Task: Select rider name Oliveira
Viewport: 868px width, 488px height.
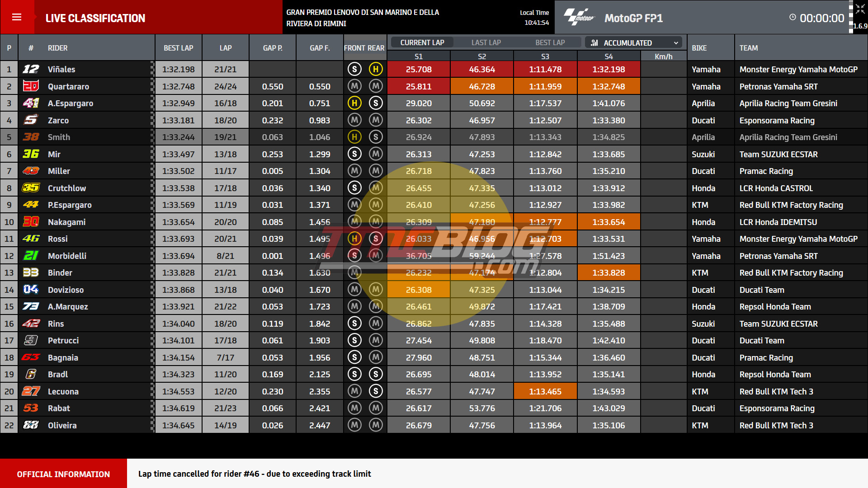Action: (x=62, y=425)
